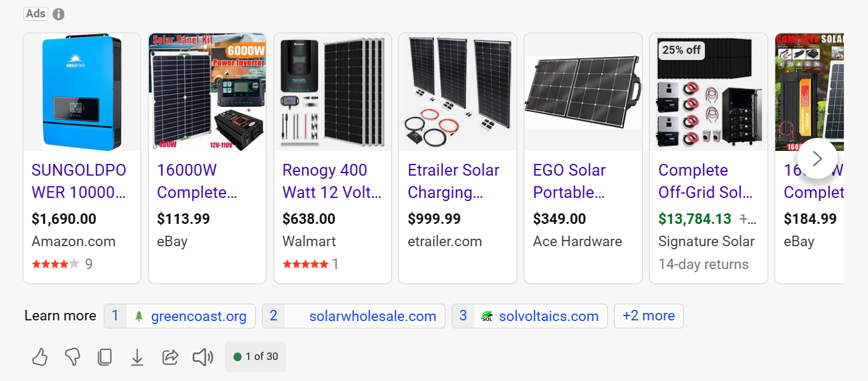Click the Learn more label
Image resolution: width=868 pixels, height=381 pixels.
60,315
